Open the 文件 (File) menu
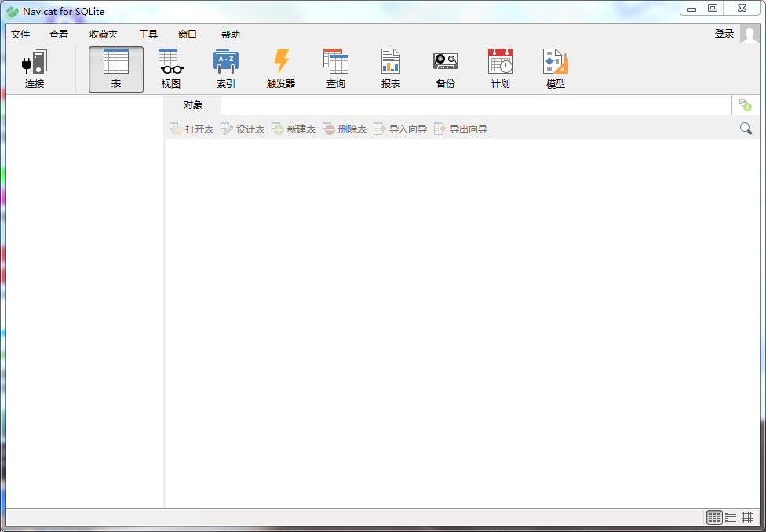766x532 pixels. pyautogui.click(x=20, y=35)
